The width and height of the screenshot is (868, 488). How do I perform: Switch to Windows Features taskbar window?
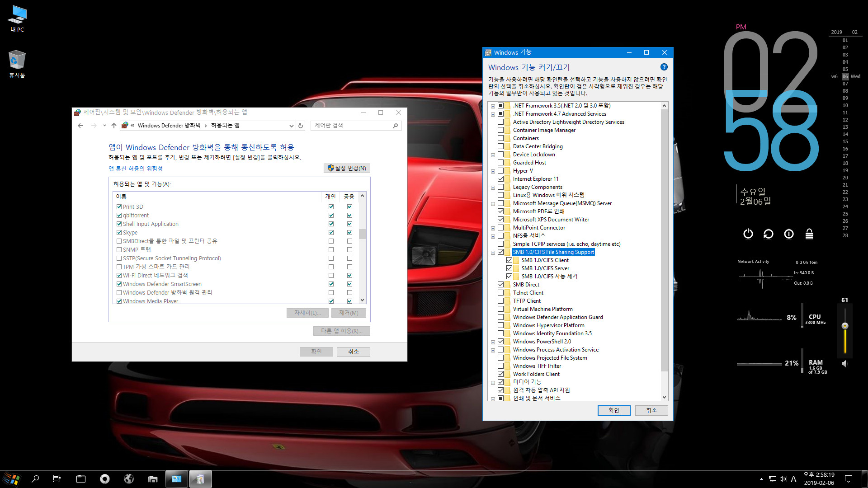click(x=200, y=479)
